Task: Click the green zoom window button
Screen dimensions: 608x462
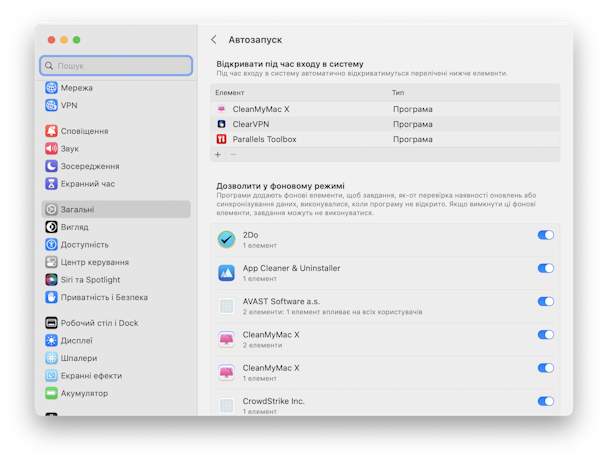Action: coord(76,40)
